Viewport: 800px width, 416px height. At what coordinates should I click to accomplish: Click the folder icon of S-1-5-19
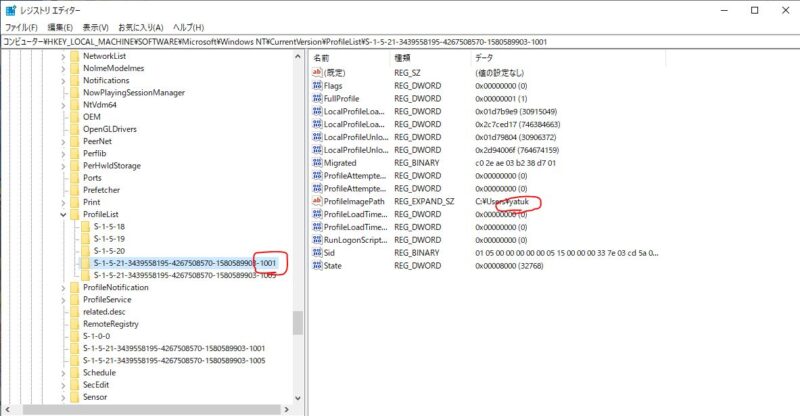(x=85, y=239)
